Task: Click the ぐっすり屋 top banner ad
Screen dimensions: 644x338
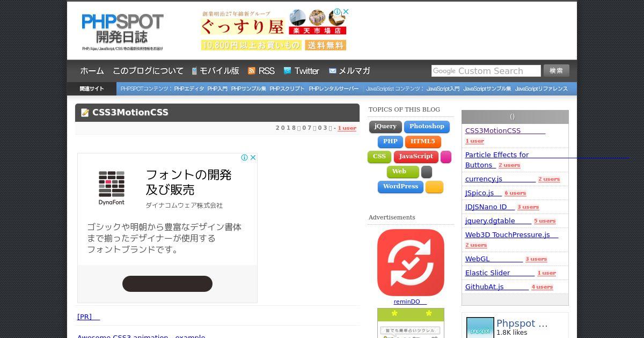Action: coord(274,30)
